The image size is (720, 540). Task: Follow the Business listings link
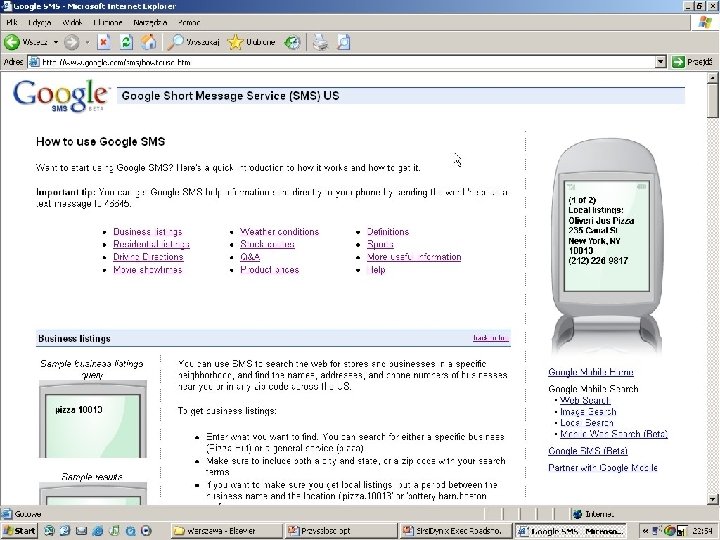[147, 232]
